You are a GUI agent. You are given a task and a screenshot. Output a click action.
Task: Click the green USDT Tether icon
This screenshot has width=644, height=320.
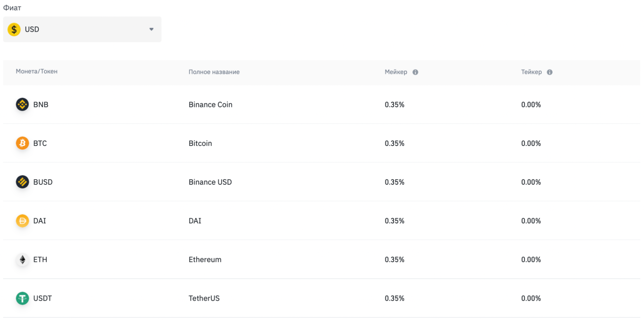pyautogui.click(x=22, y=298)
